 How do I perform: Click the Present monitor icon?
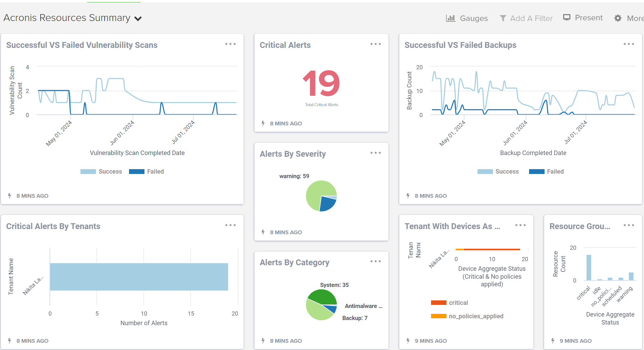(x=567, y=18)
